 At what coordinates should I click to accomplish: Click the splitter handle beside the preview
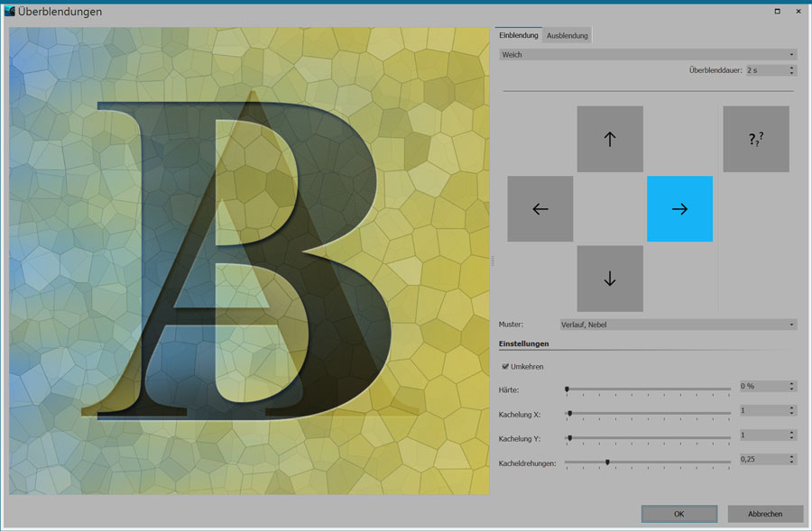point(493,261)
